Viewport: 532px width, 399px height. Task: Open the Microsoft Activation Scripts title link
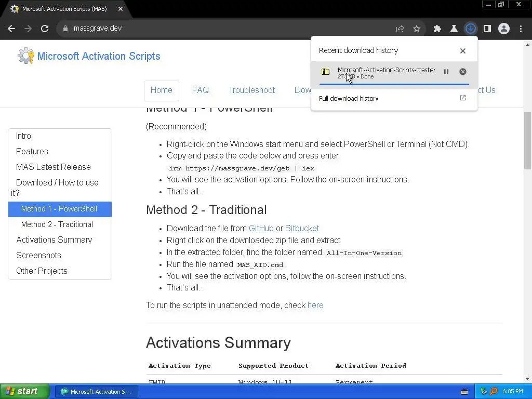coord(98,56)
